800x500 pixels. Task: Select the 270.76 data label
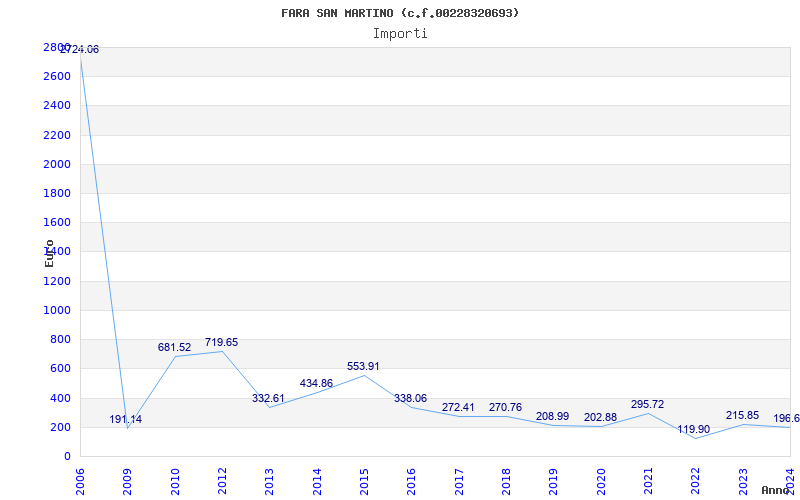[505, 407]
